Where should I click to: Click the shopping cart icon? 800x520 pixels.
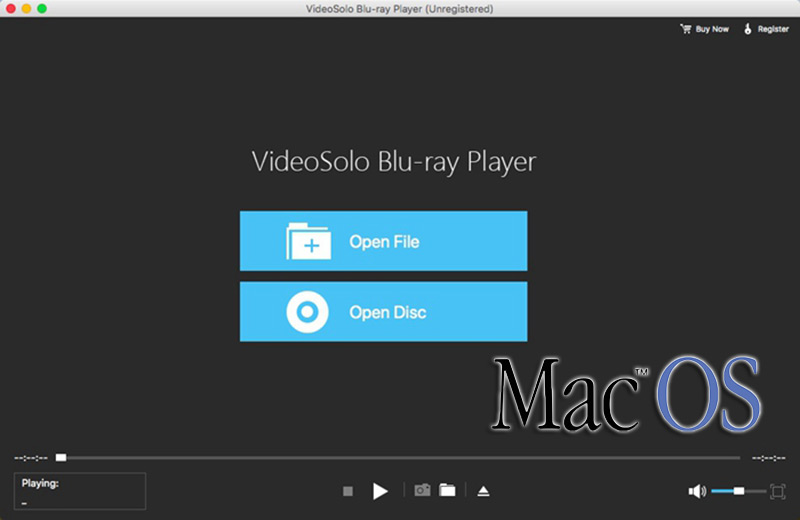point(686,29)
